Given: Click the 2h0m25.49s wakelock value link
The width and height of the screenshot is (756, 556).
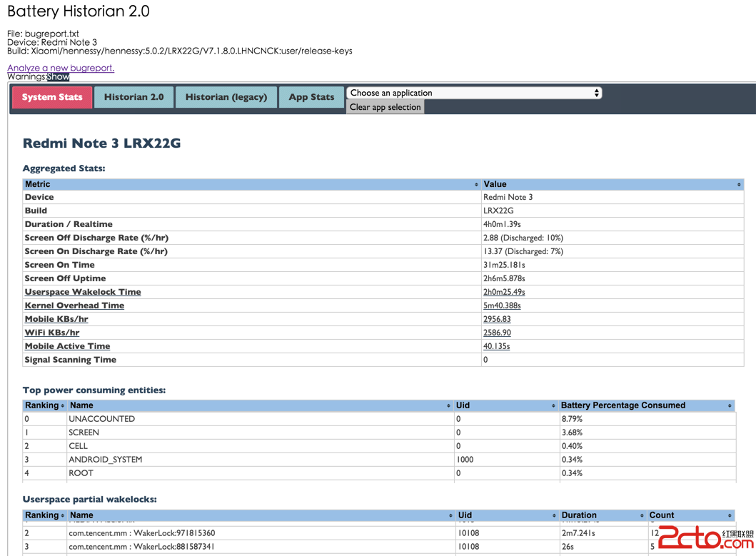Looking at the screenshot, I should coord(504,292).
